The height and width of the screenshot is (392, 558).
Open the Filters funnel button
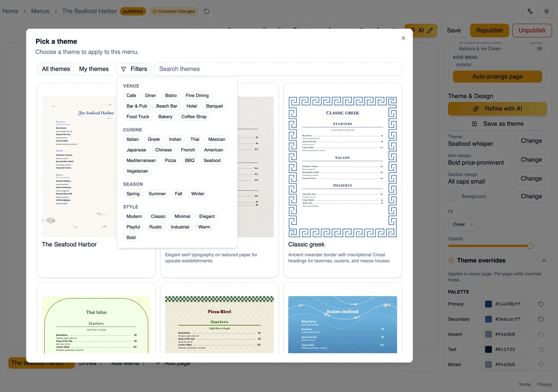coord(134,69)
